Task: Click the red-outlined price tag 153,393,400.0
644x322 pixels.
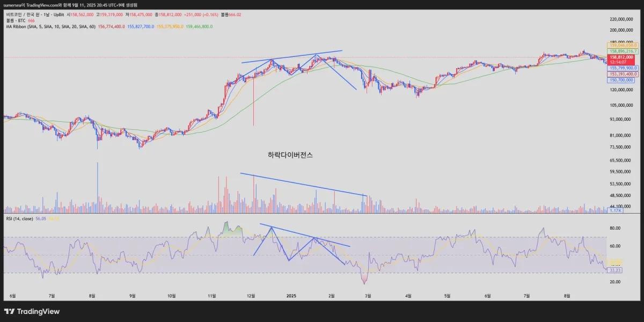Action: pos(623,74)
